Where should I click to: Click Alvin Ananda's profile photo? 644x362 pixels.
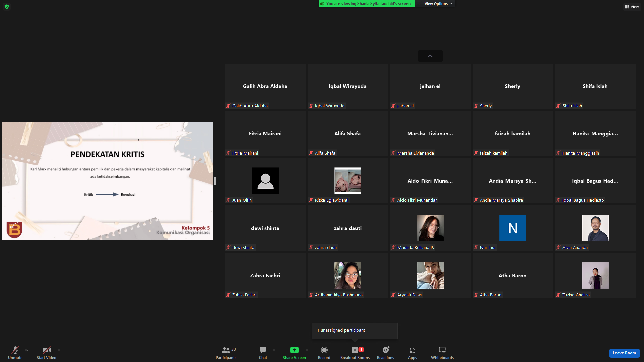point(595,228)
